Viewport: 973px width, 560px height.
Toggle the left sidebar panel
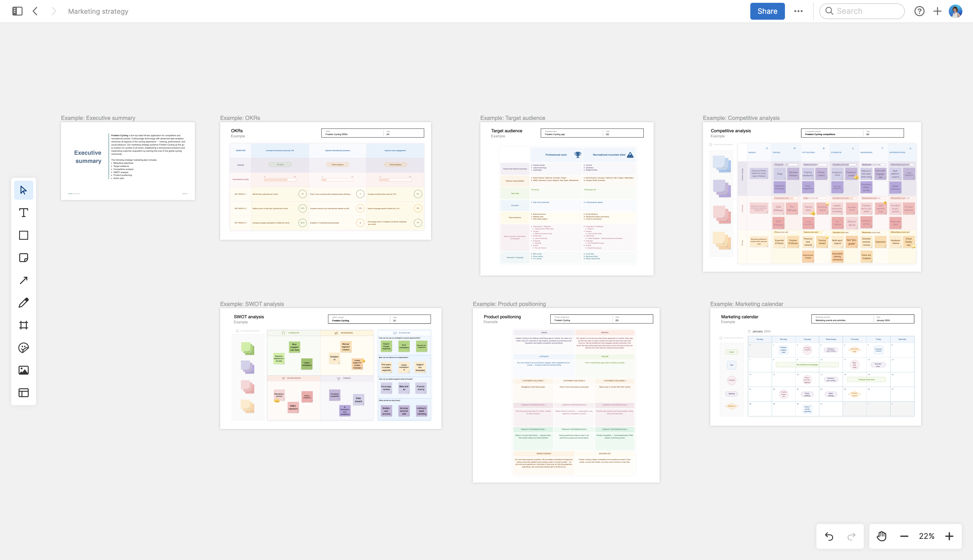pyautogui.click(x=17, y=11)
